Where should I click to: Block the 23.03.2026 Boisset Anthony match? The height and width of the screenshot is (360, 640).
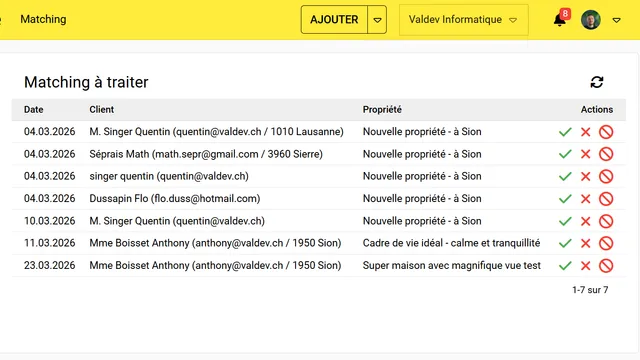pyautogui.click(x=606, y=266)
